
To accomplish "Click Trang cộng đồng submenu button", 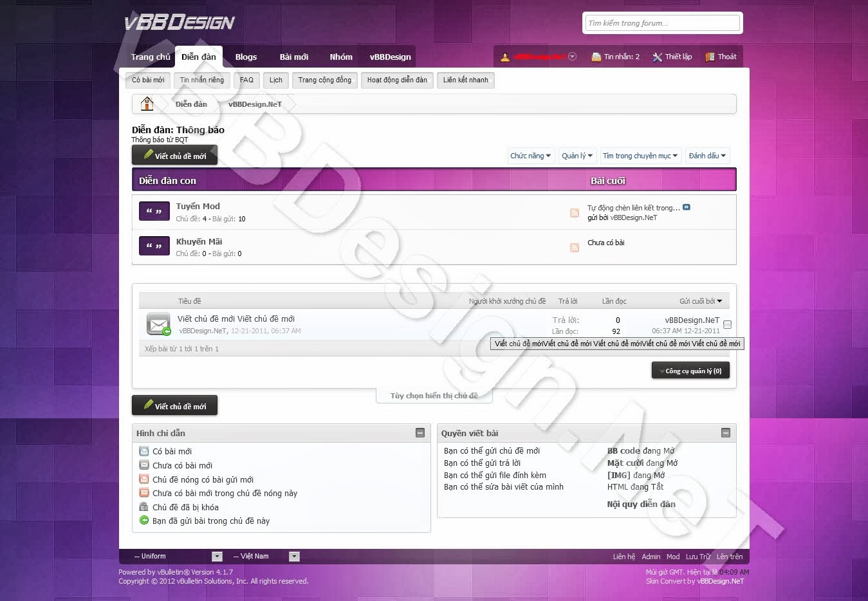I will point(325,80).
